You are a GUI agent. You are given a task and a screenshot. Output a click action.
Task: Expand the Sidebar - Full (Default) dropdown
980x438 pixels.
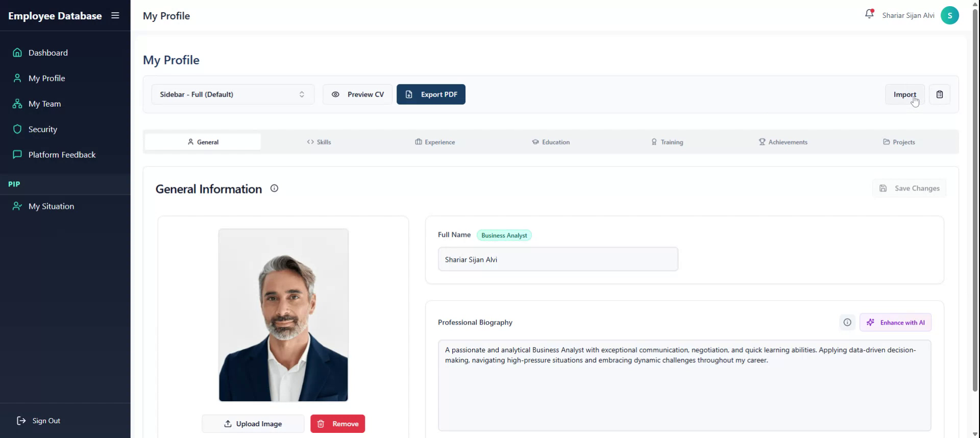[x=232, y=94]
